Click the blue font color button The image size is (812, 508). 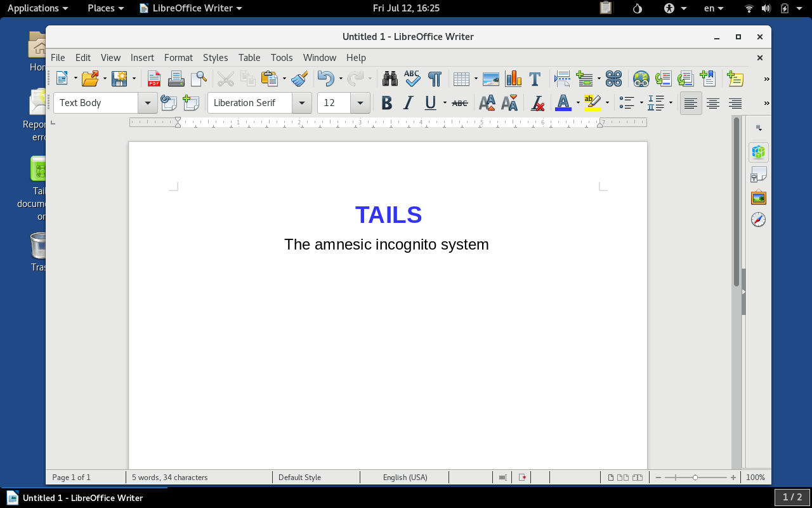(x=563, y=103)
